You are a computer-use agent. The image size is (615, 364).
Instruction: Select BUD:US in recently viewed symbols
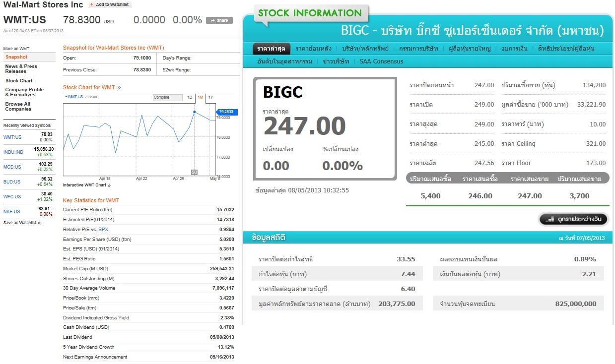tap(12, 182)
